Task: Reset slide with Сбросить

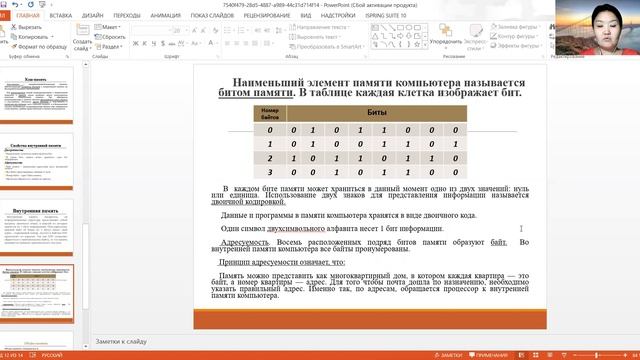Action: [x=110, y=37]
